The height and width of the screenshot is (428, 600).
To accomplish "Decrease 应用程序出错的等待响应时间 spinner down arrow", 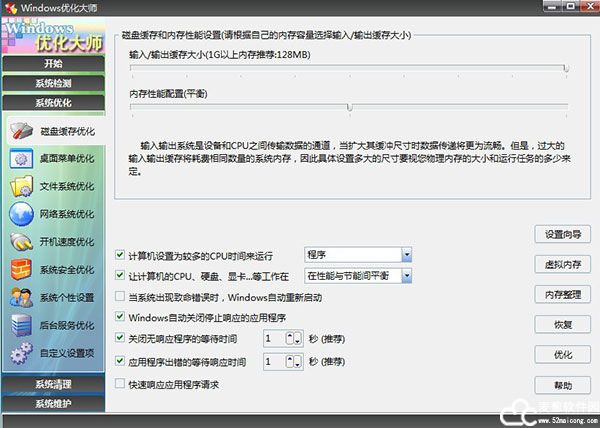I will (297, 364).
